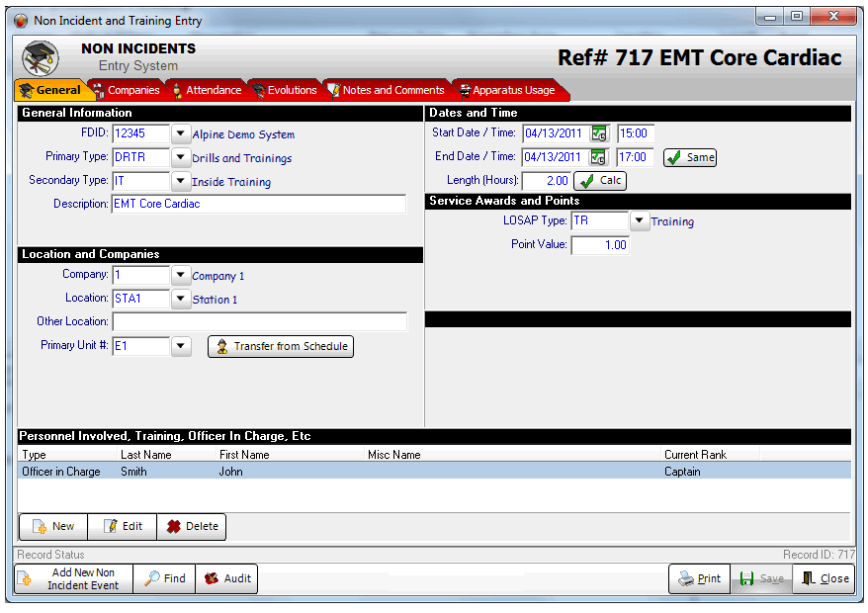Screen dimensions: 868x613
Task: Click the Audit record icon
Action: coord(212,578)
